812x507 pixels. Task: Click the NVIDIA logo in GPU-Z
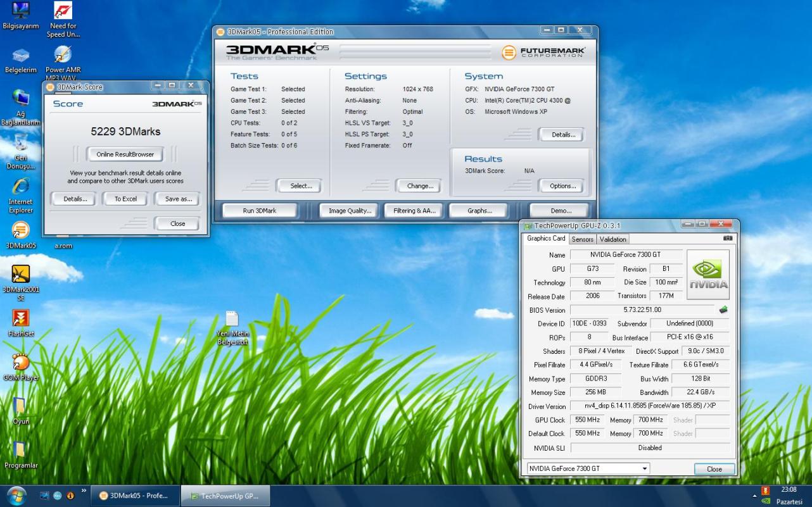pyautogui.click(x=708, y=274)
